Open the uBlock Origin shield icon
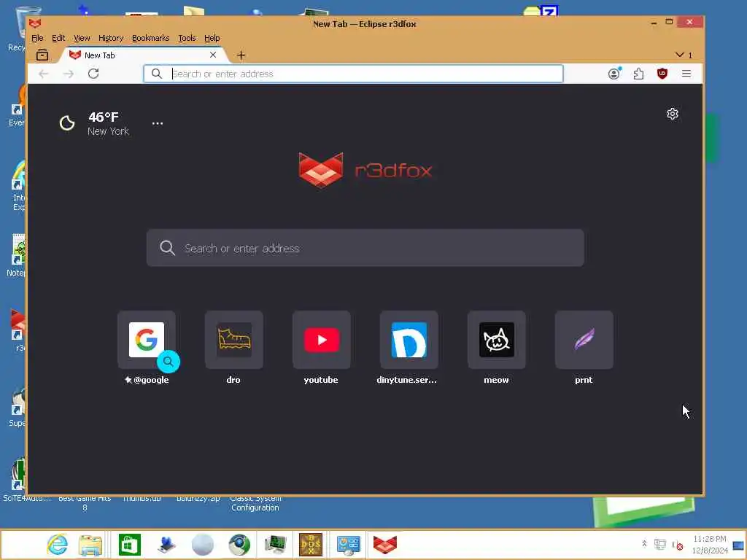 [662, 74]
